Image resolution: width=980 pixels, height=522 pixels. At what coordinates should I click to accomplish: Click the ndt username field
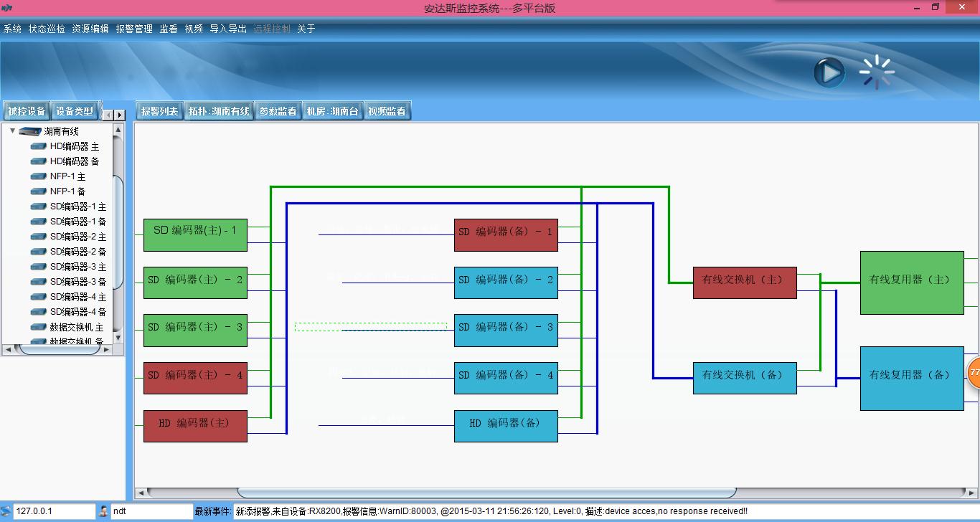tap(151, 511)
